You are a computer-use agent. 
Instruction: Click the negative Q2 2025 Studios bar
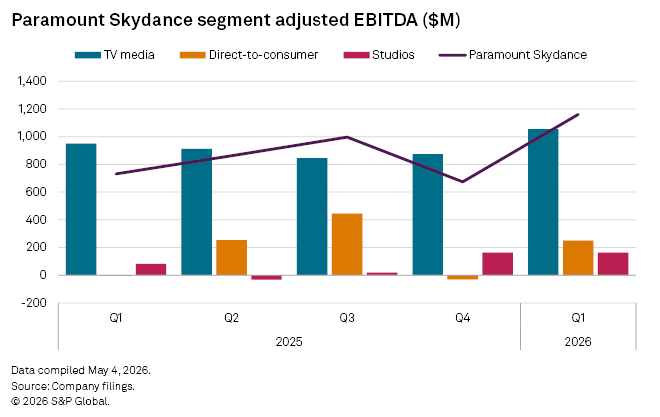coord(266,277)
